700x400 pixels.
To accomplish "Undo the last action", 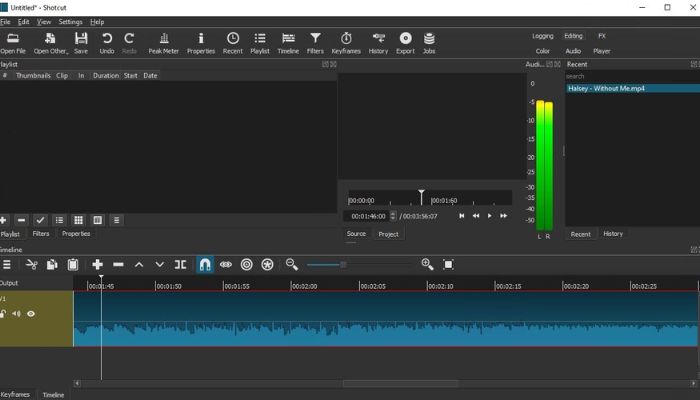I will 107,43.
